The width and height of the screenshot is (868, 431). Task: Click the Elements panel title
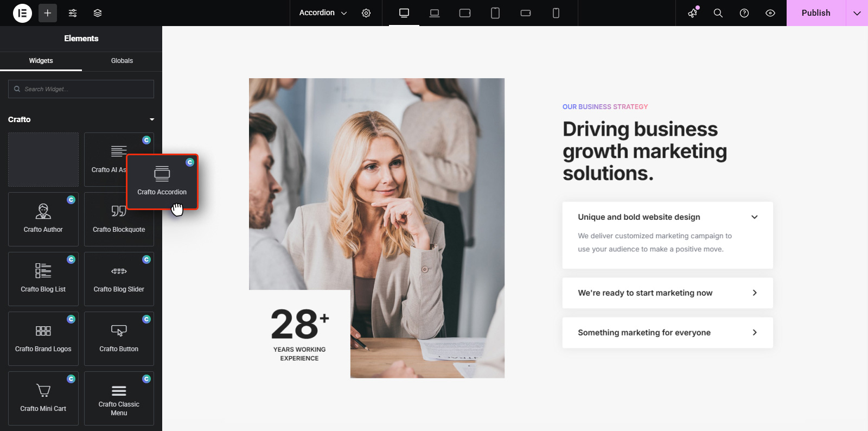[x=81, y=39]
